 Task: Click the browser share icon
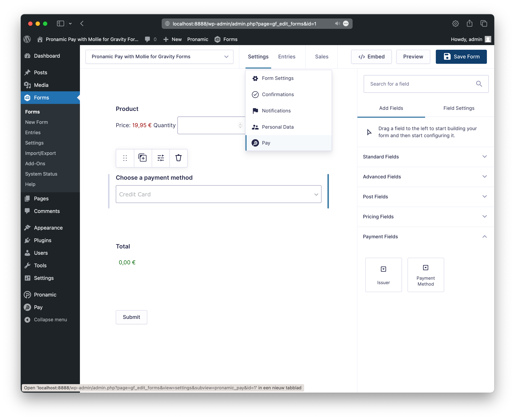coord(469,23)
